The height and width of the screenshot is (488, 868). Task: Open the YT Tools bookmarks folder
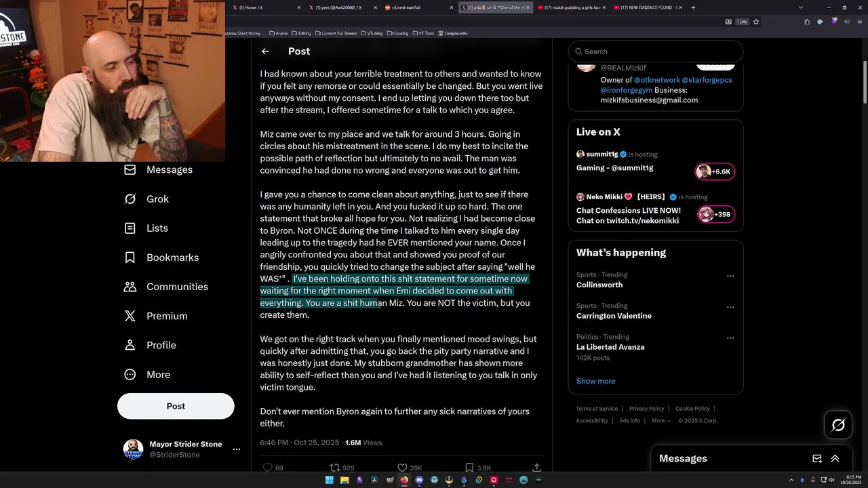coord(424,33)
